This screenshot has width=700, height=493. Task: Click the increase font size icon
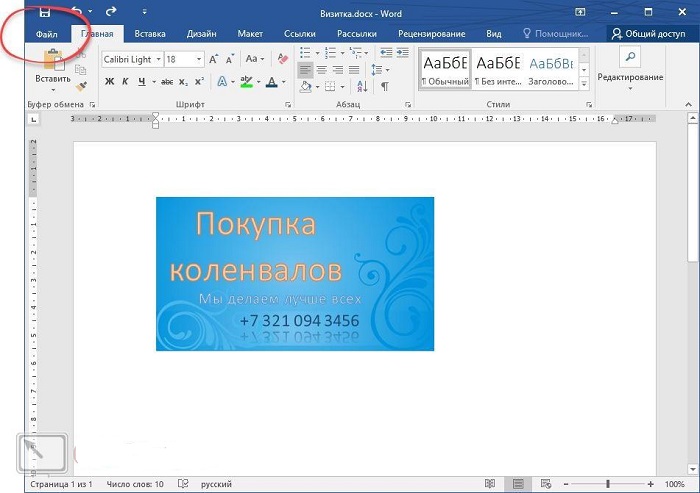click(x=213, y=59)
